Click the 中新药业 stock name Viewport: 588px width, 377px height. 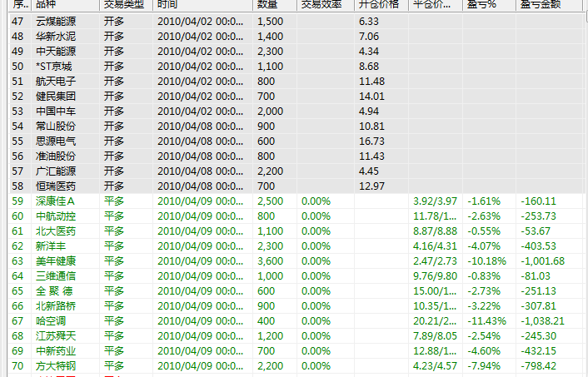[56, 351]
